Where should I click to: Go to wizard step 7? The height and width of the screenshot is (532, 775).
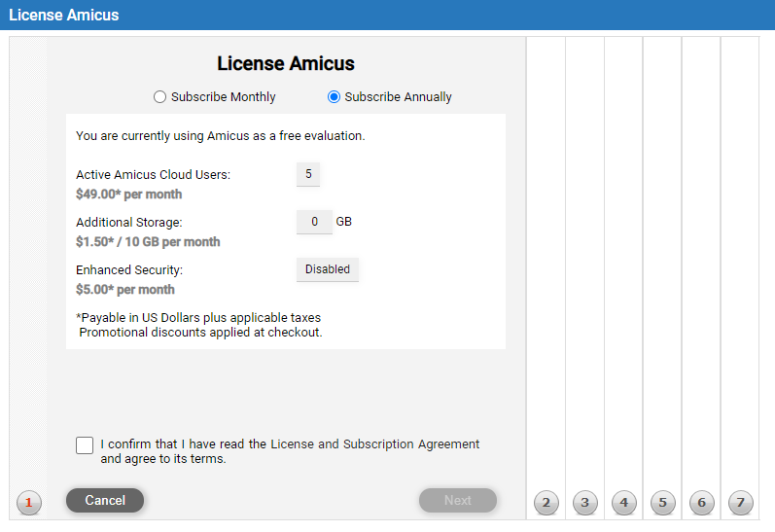[x=740, y=503]
